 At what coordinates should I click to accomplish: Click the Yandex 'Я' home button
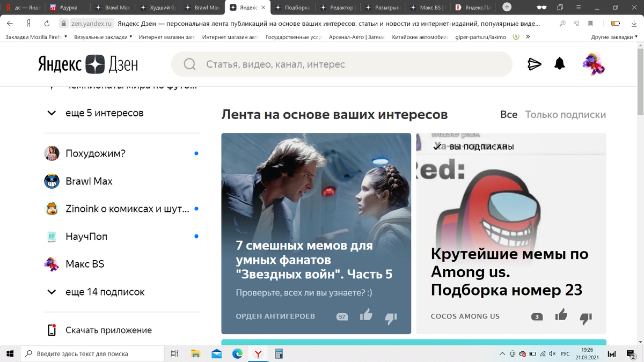point(28,24)
